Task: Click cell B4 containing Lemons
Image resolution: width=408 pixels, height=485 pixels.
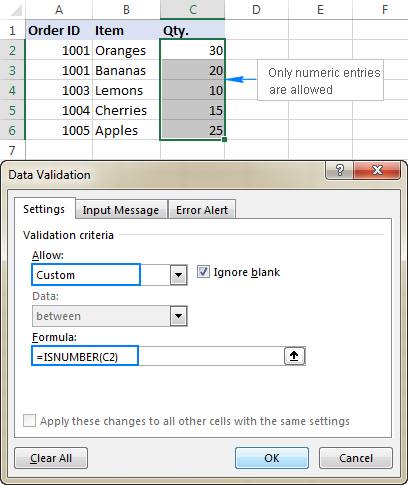Action: tap(126, 90)
